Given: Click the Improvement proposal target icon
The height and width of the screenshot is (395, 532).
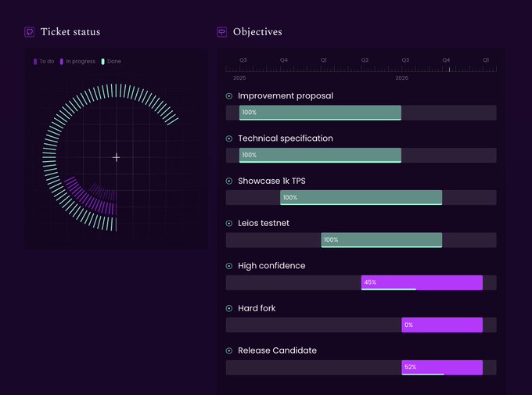Looking at the screenshot, I should point(229,96).
